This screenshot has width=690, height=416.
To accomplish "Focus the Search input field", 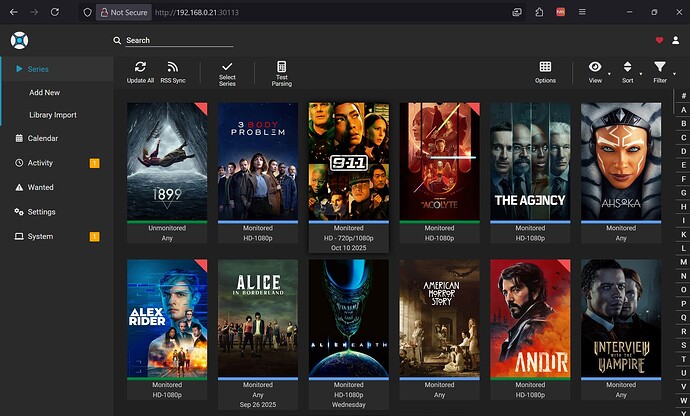I will pos(179,40).
